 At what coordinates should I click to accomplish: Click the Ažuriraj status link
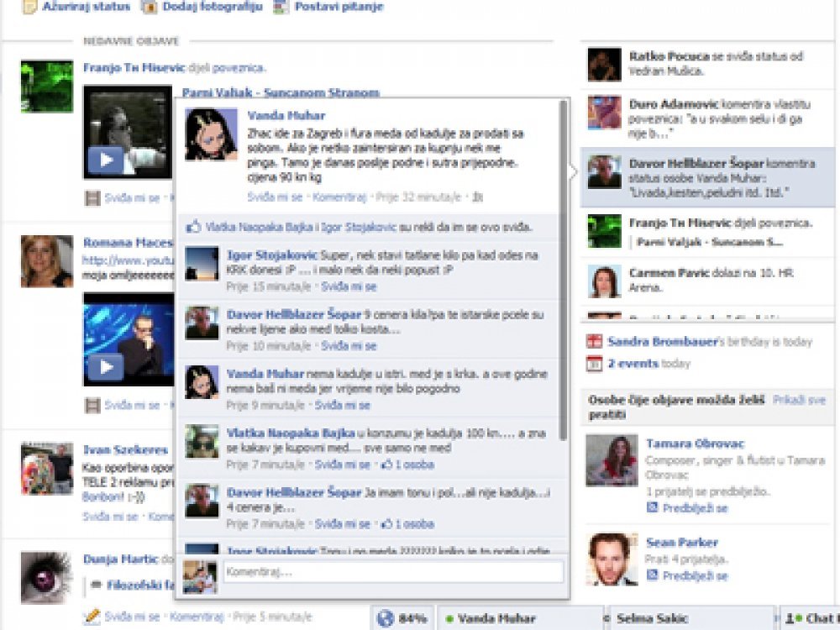(87, 7)
